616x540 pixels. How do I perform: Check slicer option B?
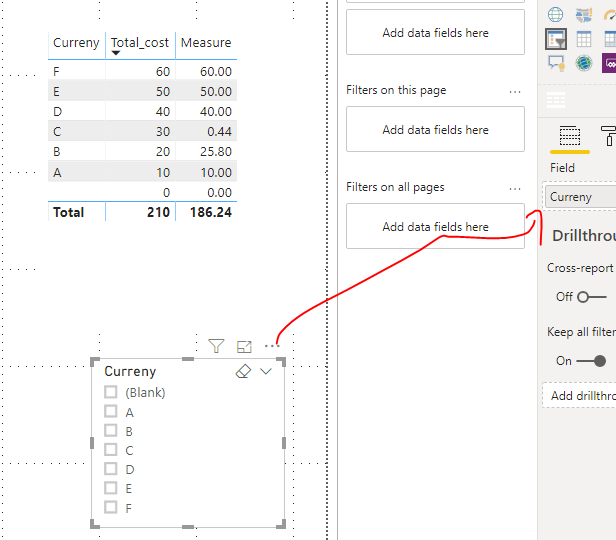click(111, 430)
